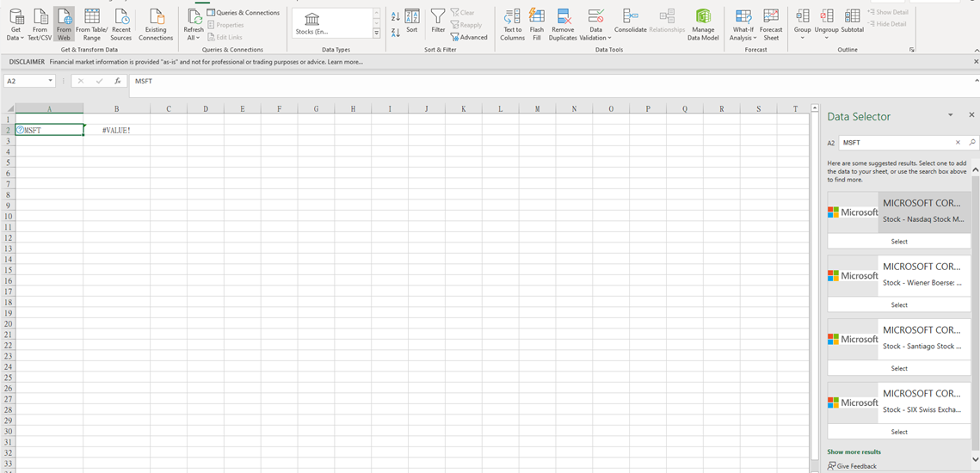Click the question-mark icon in cell A2

click(20, 130)
